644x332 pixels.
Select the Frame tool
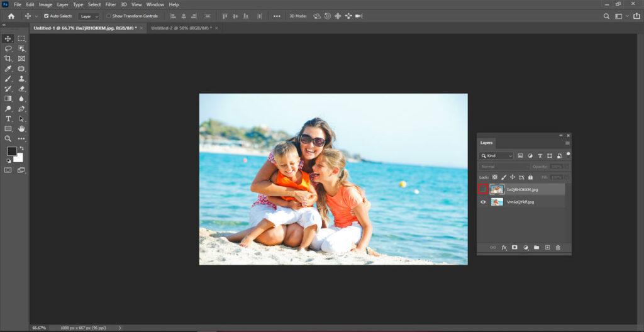click(21, 58)
